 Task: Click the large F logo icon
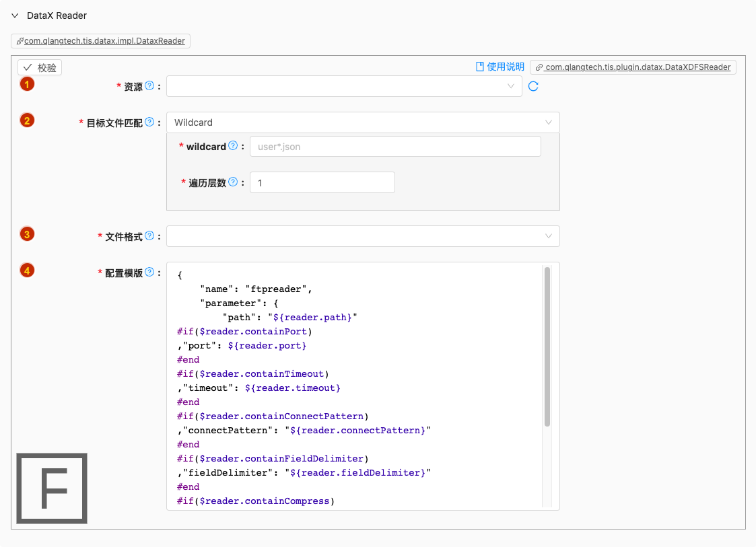[52, 488]
